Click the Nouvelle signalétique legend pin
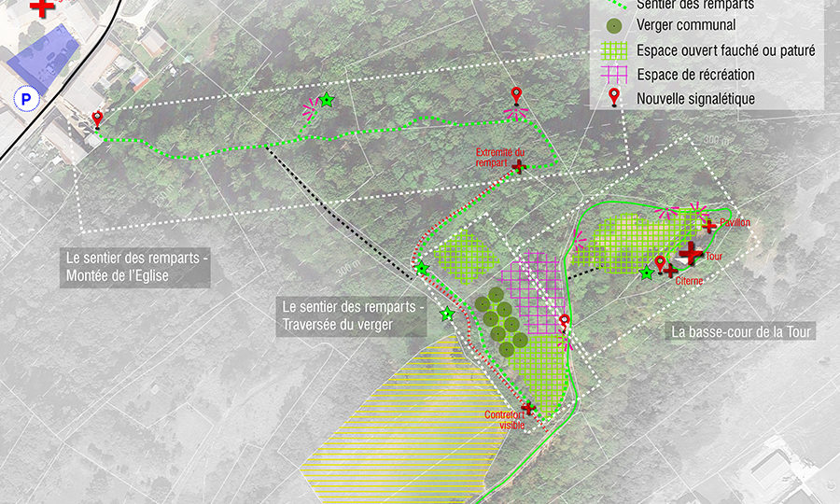The width and height of the screenshot is (840, 504). (x=612, y=97)
